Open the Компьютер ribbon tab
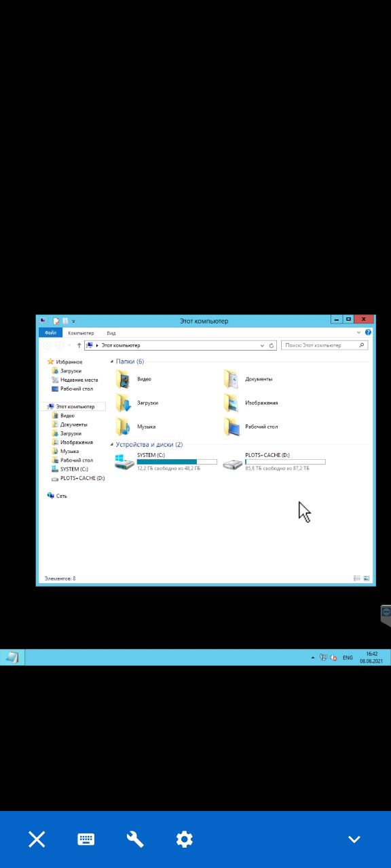 81,333
